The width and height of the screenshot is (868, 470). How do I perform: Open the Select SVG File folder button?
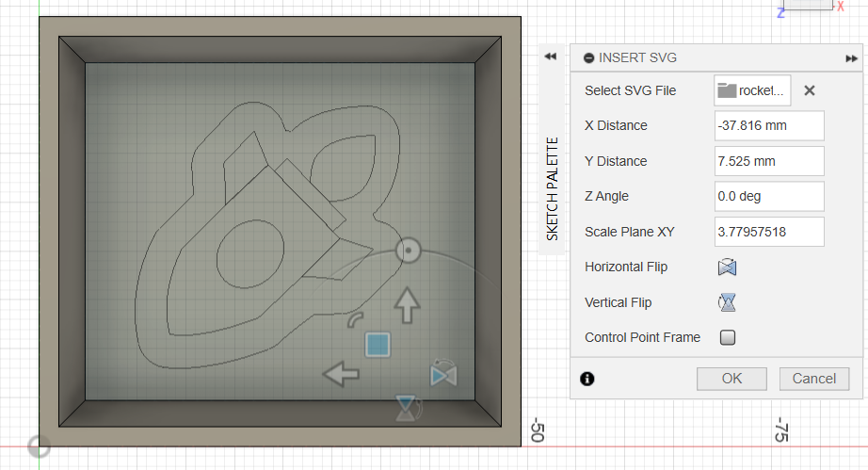(752, 90)
